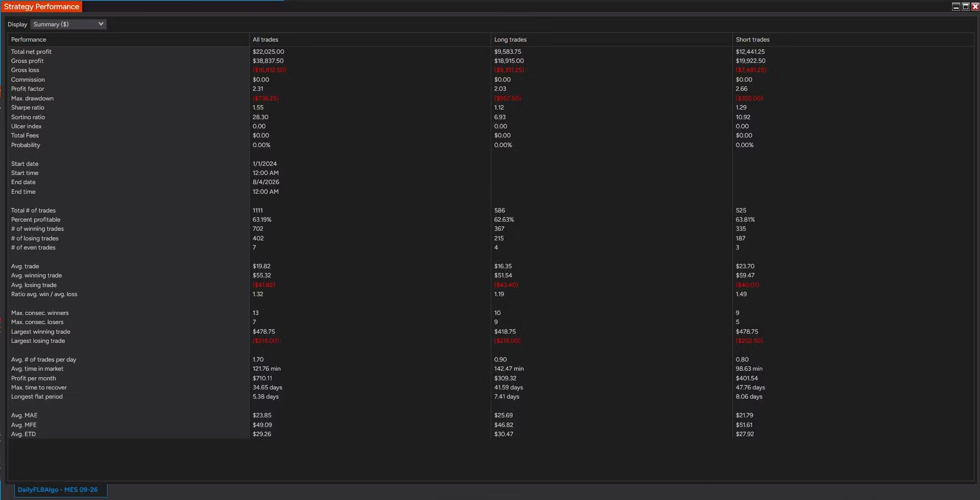Click the $19.82 average trade value
The height and width of the screenshot is (500, 980).
(x=262, y=266)
